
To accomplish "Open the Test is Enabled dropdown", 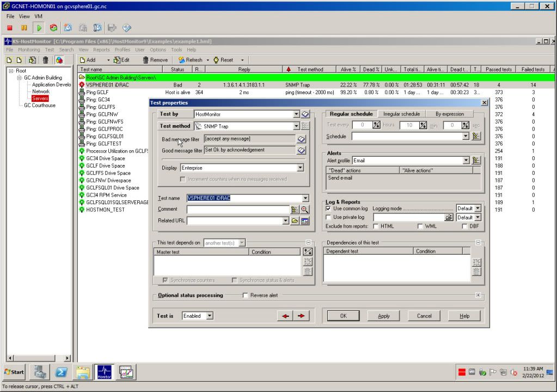I will point(210,316).
